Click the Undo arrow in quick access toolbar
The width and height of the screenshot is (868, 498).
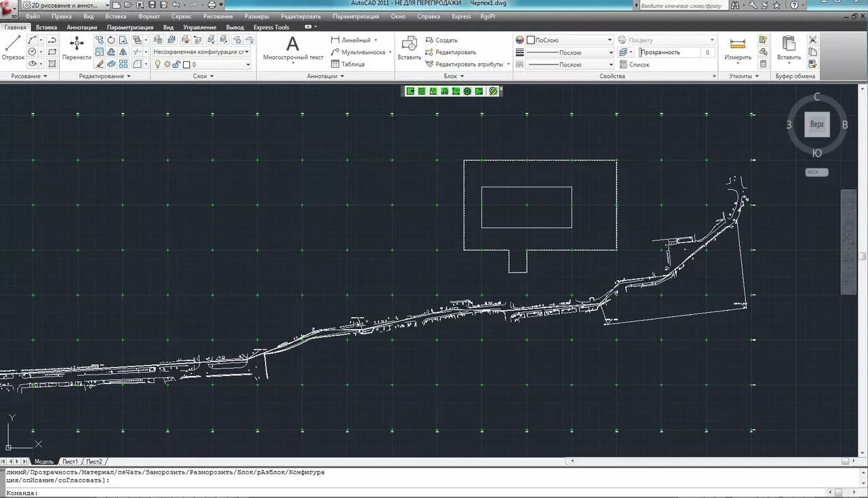pos(176,5)
